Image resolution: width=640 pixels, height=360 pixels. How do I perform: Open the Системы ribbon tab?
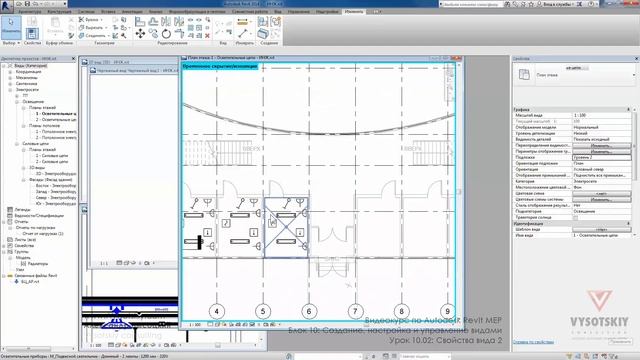(86, 11)
